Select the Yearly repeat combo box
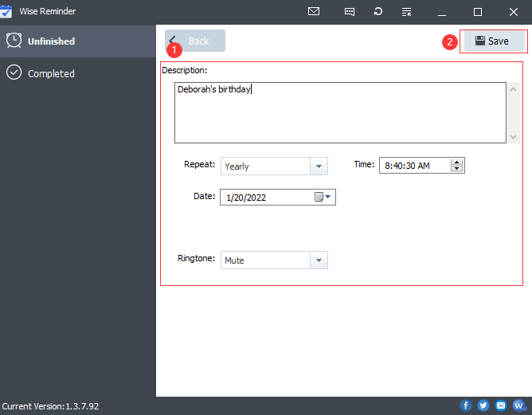 pyautogui.click(x=274, y=166)
